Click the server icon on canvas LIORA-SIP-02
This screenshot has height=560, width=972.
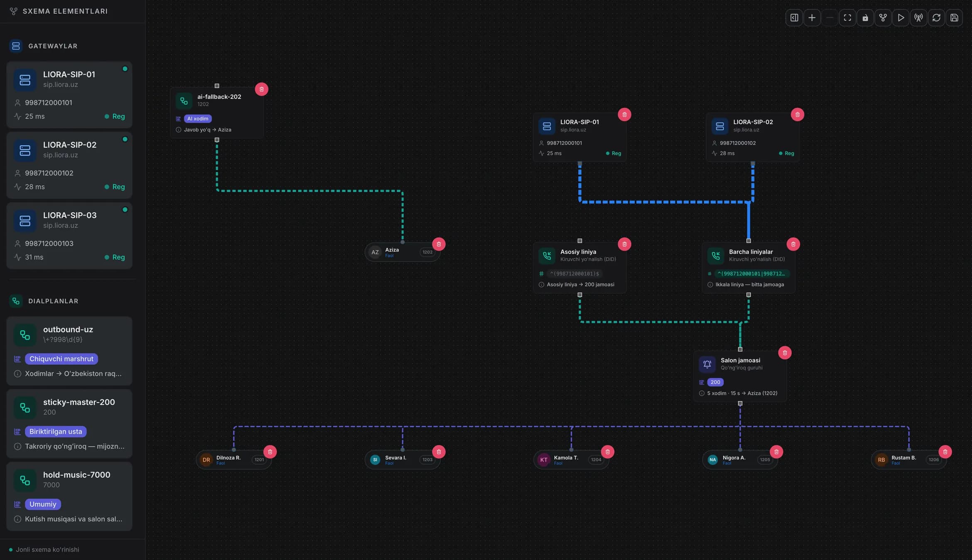pos(720,126)
